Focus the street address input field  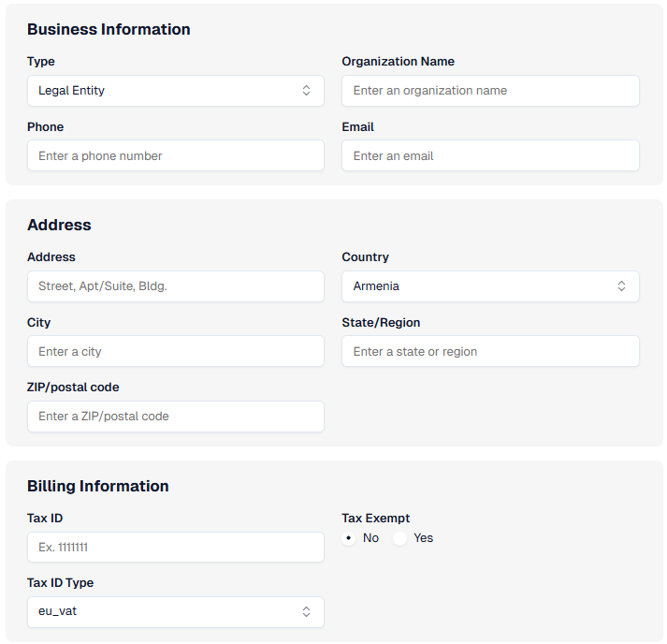point(175,286)
